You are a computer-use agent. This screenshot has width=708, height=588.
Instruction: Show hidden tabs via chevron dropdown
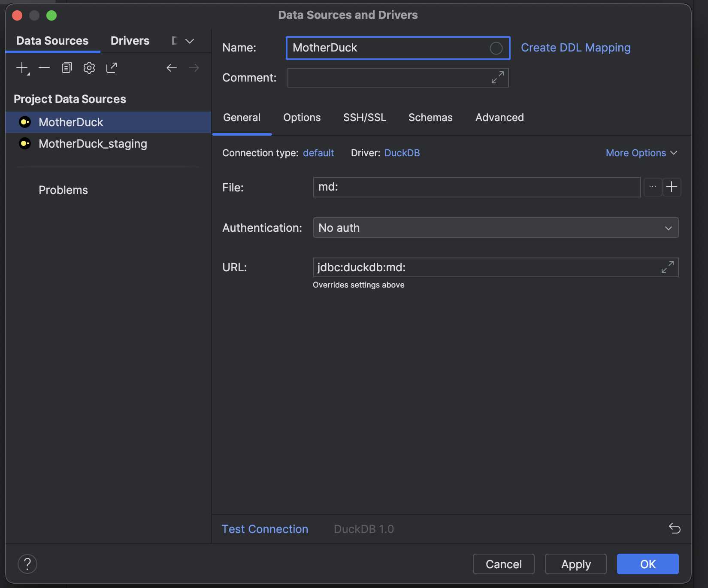click(190, 41)
